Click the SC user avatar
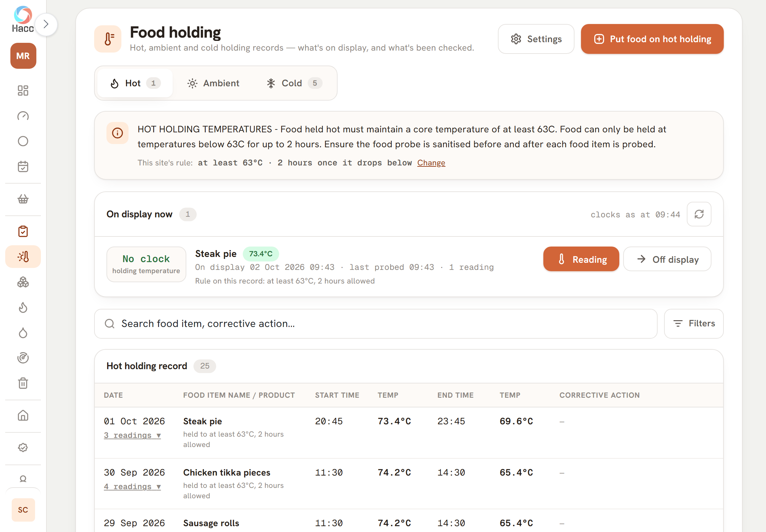This screenshot has width=766, height=532. coord(23,510)
